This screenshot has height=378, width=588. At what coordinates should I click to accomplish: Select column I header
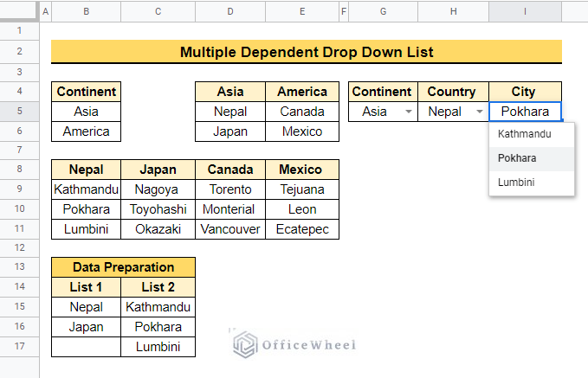click(x=525, y=11)
